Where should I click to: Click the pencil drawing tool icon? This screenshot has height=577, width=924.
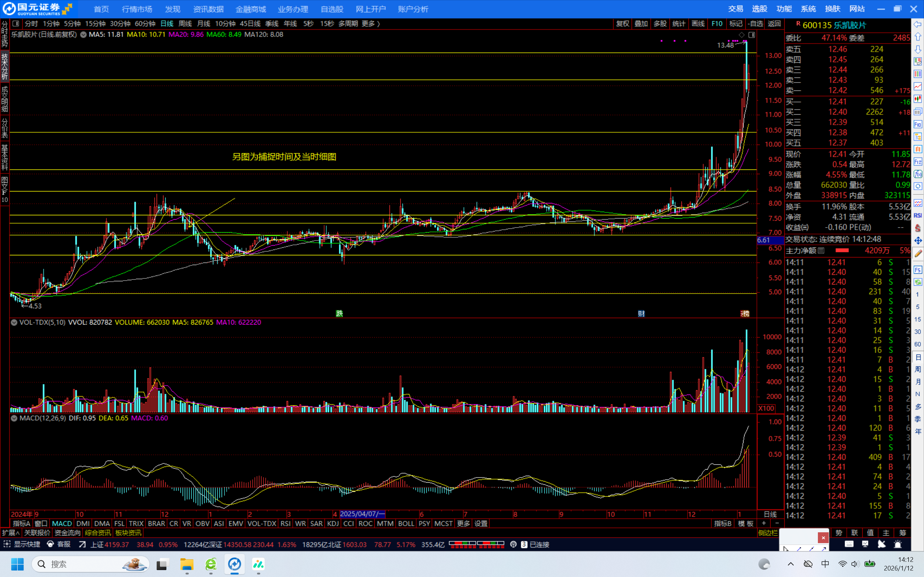(918, 254)
